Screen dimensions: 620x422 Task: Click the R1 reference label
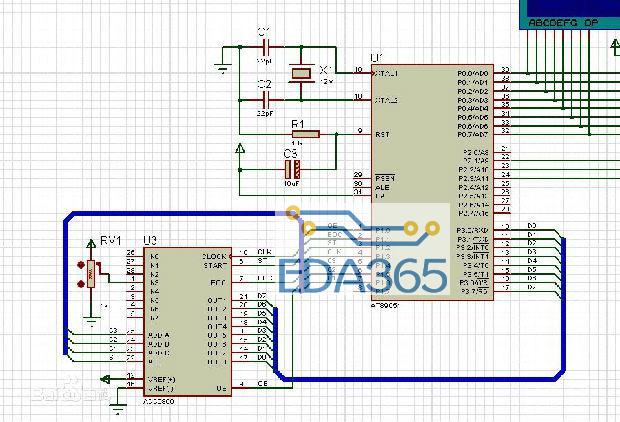point(298,124)
